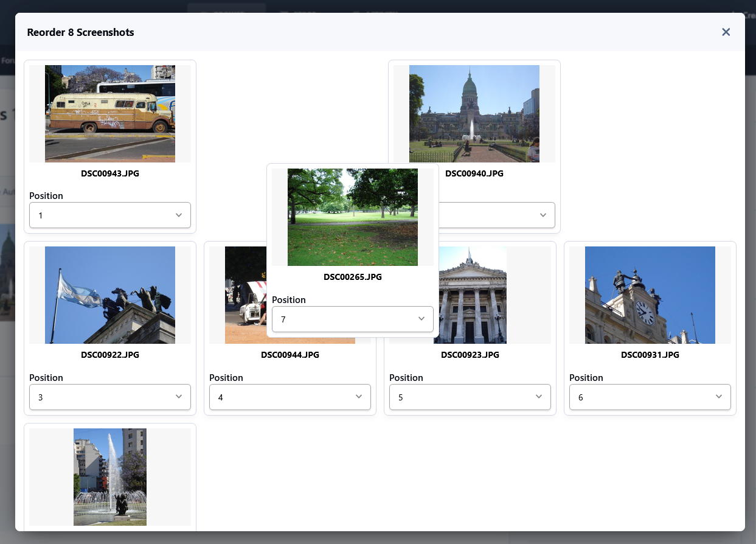The height and width of the screenshot is (544, 756).
Task: Open the Position dropdown for DSC00265.JPG
Action: coord(353,319)
